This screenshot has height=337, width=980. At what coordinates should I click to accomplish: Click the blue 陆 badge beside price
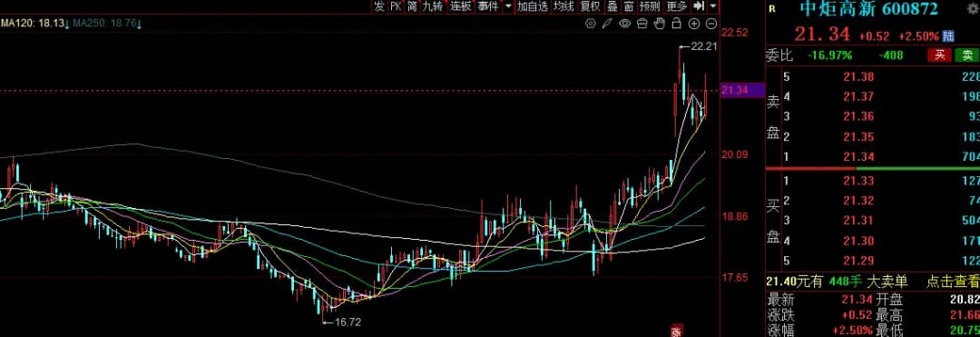(x=949, y=35)
